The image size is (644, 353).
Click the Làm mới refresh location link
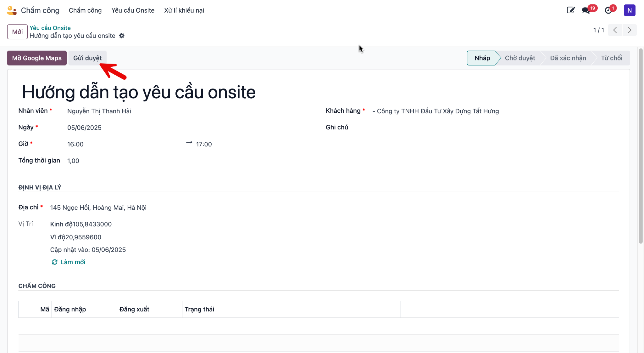click(x=69, y=262)
